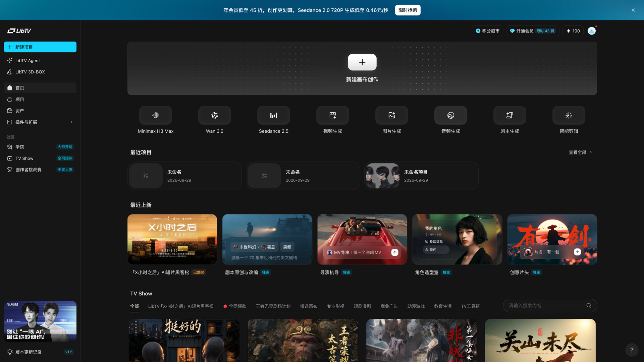Viewport: 644px width, 362px height.
Task: Open the Wan 3.0 tool icon
Action: pyautogui.click(x=215, y=115)
